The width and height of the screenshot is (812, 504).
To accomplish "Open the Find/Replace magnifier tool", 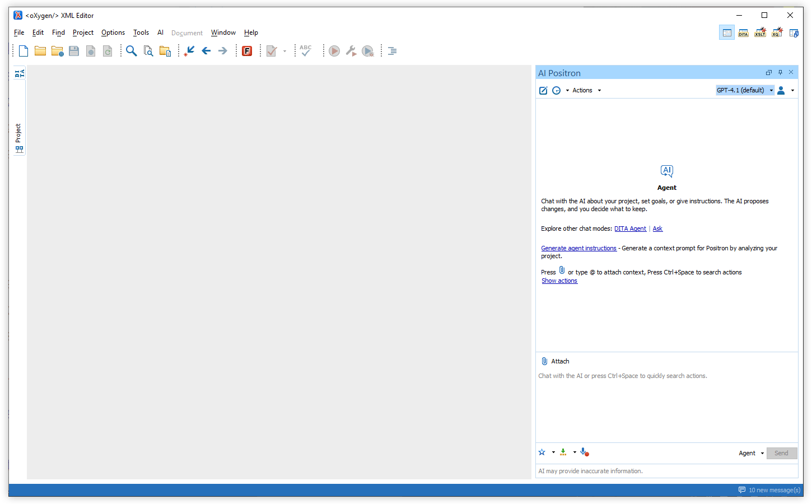I will (131, 51).
